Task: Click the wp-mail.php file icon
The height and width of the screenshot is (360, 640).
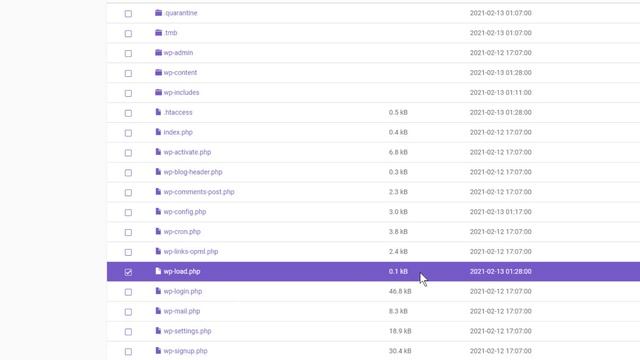Action: tap(158, 311)
